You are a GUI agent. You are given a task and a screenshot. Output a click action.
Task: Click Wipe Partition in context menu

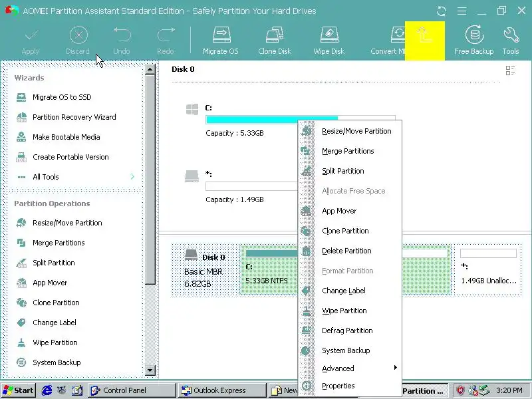350,311
